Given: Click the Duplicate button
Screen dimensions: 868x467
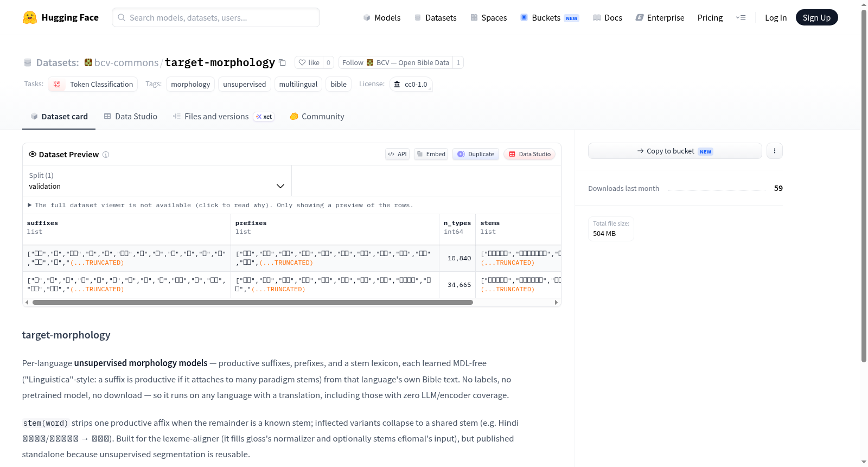Looking at the screenshot, I should 476,154.
